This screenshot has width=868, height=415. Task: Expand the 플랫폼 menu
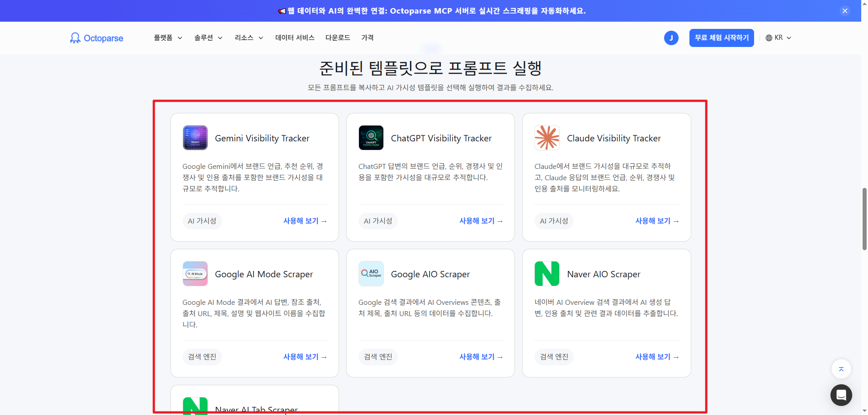click(168, 38)
